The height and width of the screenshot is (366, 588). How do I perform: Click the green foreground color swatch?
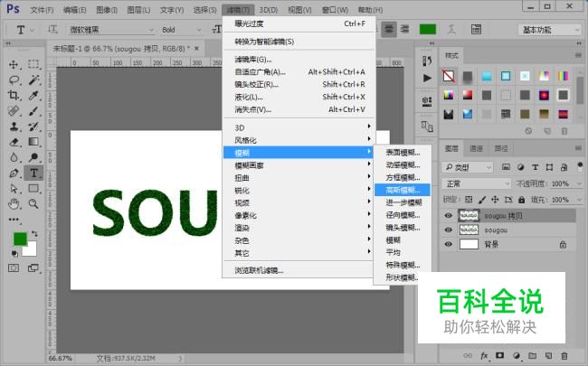coord(20,239)
